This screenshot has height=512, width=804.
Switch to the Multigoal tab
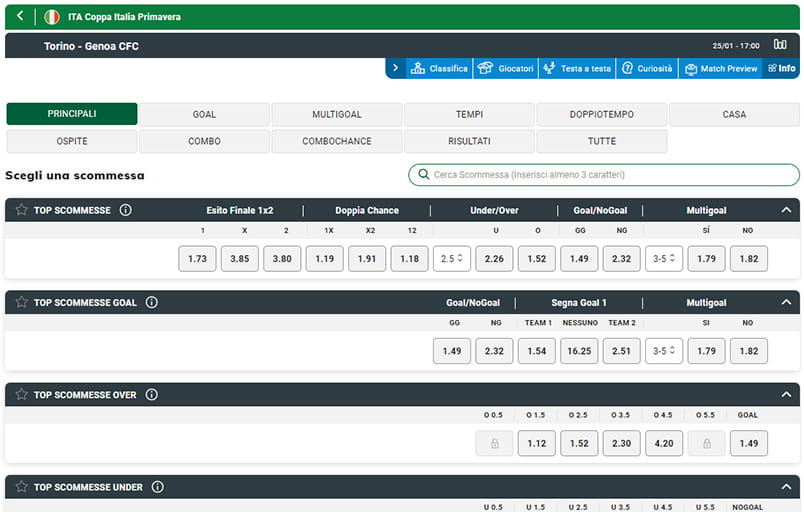tap(337, 114)
